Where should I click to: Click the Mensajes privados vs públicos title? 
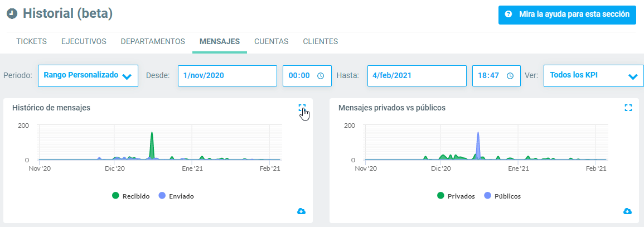tap(392, 108)
